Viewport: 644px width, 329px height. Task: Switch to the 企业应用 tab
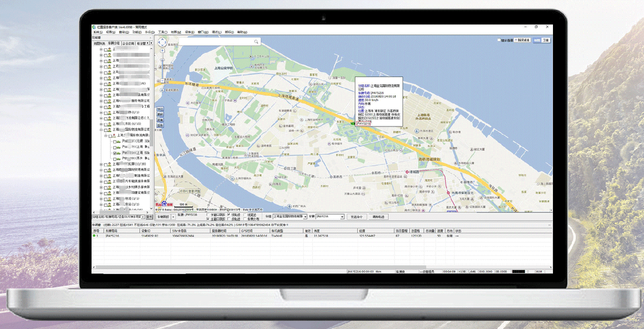[x=128, y=43]
